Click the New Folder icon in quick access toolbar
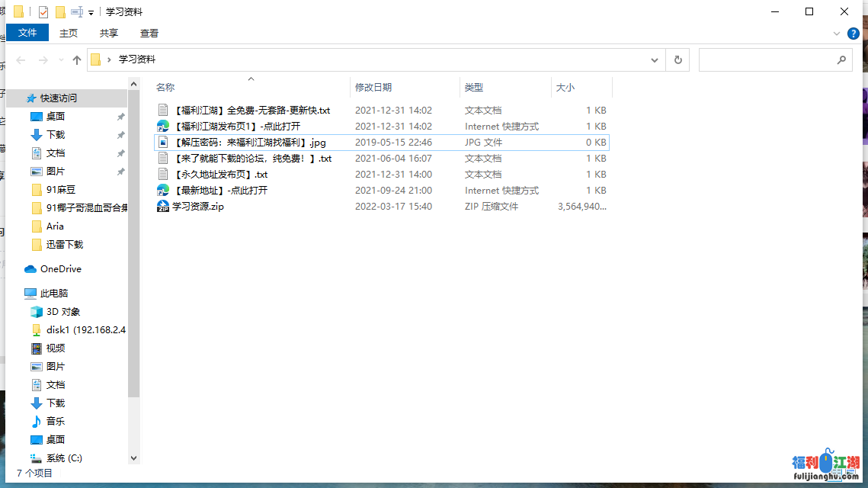 (60, 12)
